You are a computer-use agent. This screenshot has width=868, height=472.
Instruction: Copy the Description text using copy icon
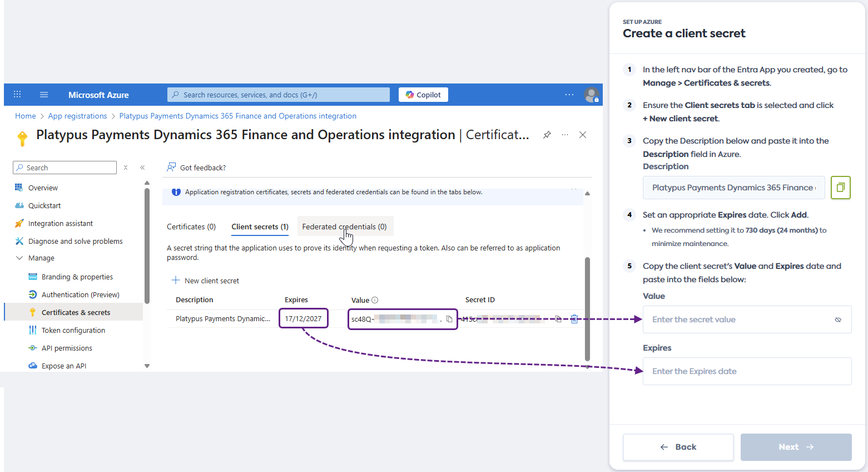click(840, 188)
